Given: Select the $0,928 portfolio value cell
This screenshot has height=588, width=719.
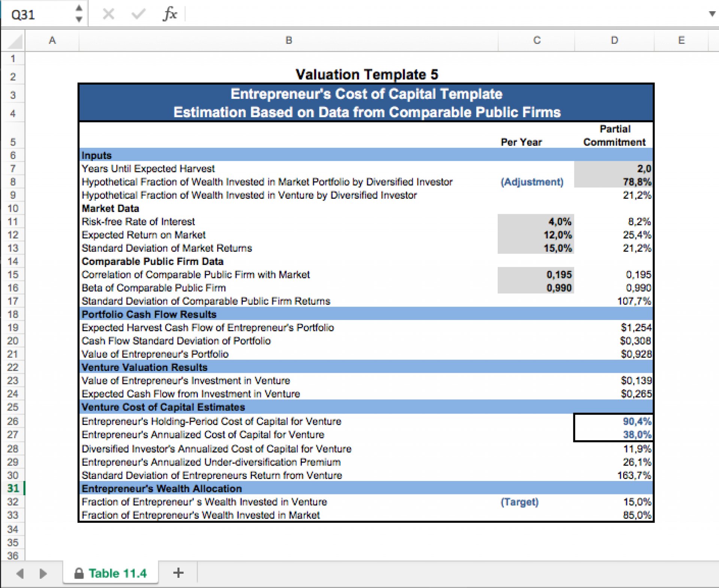Looking at the screenshot, I should click(x=614, y=354).
